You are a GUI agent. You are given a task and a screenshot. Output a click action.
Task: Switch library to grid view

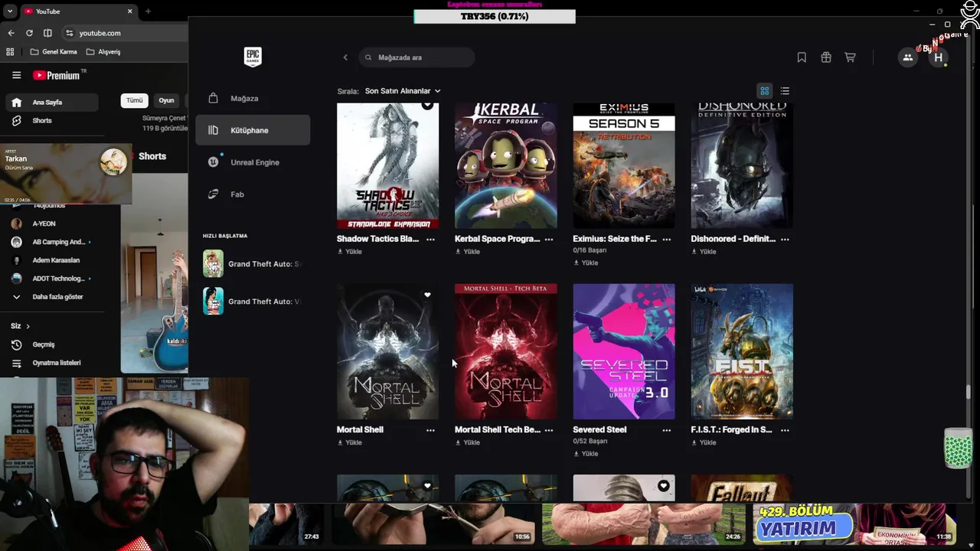pyautogui.click(x=764, y=91)
